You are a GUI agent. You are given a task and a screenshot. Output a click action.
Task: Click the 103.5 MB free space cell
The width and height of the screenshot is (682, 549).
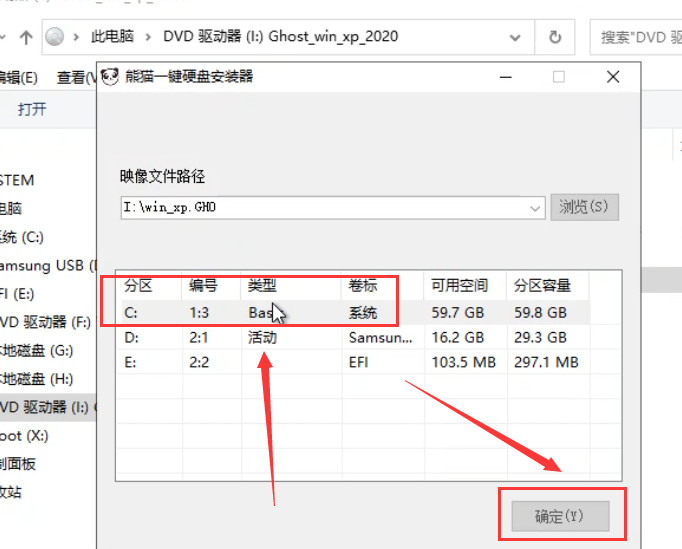click(464, 362)
